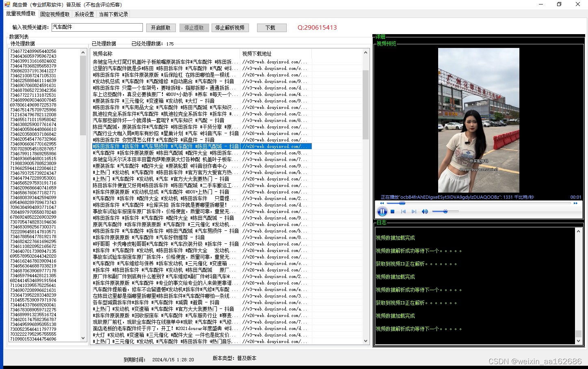588x369 pixels.
Task: Click up arrow of log panel scrollbar
Action: [578, 231]
